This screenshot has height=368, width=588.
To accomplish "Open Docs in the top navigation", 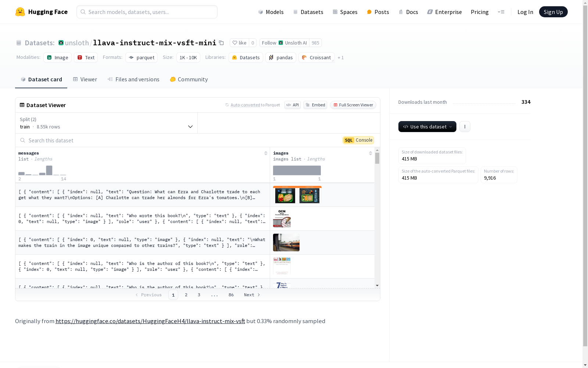I will (408, 12).
